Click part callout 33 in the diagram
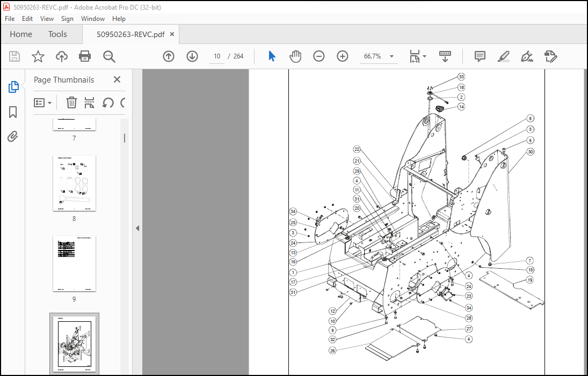This screenshot has height=376, width=588. pyautogui.click(x=461, y=77)
